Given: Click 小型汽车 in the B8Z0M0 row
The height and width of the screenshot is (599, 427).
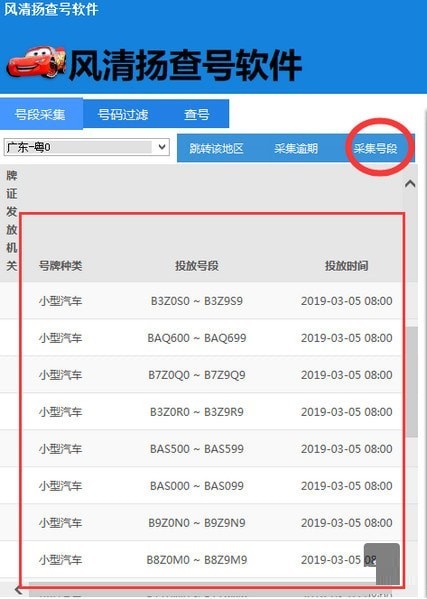Looking at the screenshot, I should 60,560.
